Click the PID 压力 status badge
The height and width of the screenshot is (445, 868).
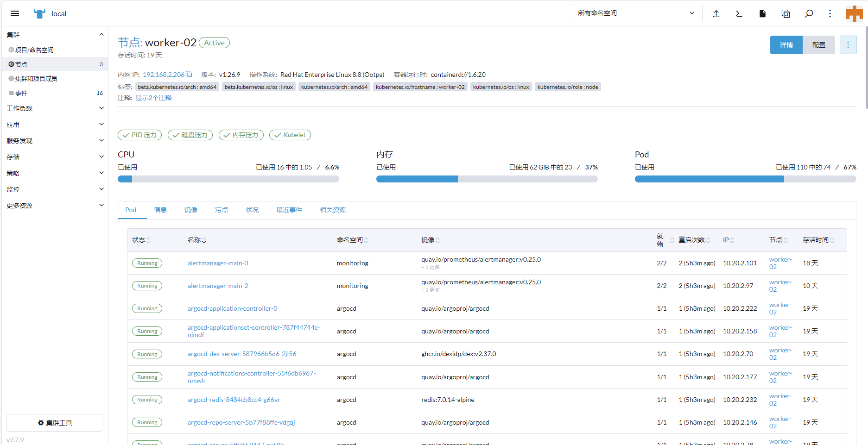point(140,135)
